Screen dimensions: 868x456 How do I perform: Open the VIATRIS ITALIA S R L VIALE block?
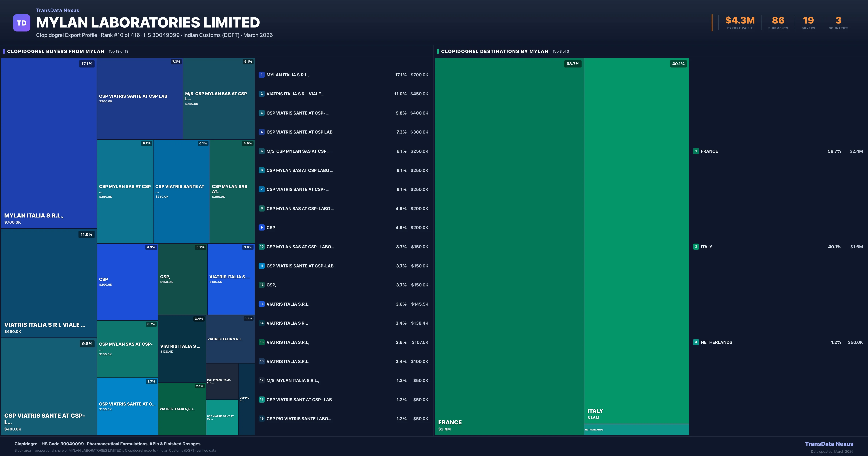tap(49, 283)
